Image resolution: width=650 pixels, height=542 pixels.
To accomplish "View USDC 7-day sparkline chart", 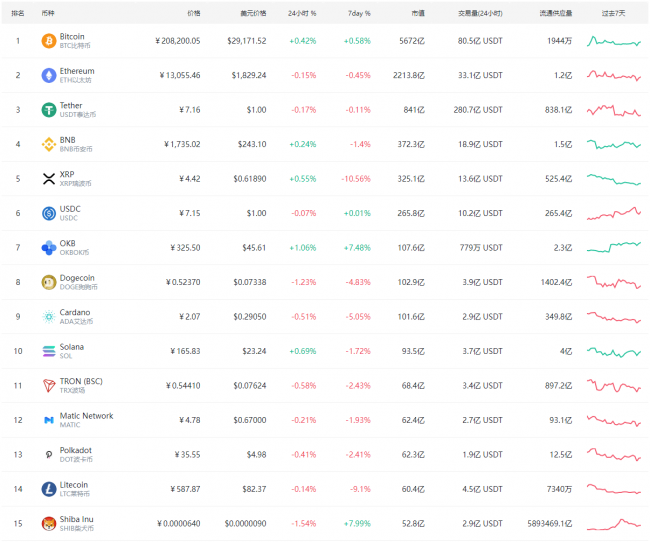I will [614, 213].
